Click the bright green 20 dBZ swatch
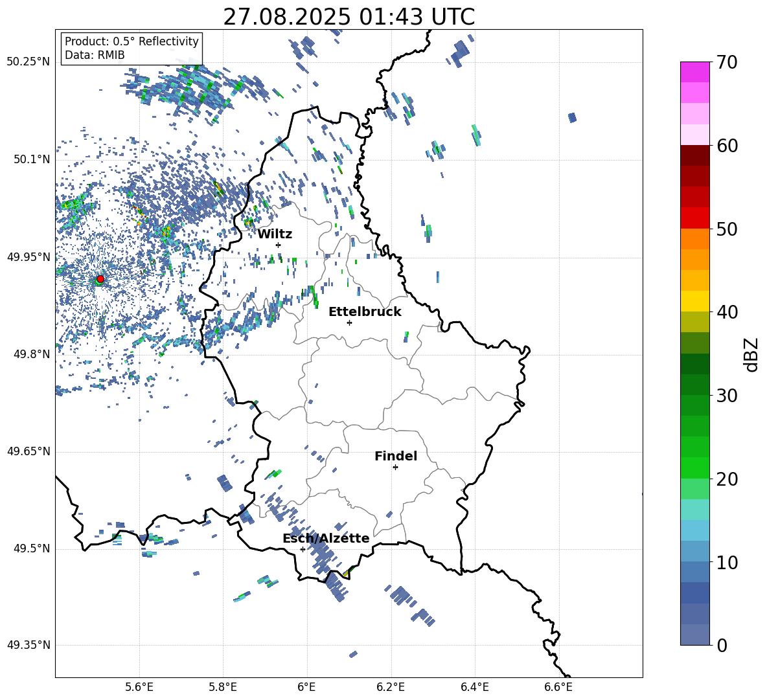Viewport: 767px width, 700px height. (x=694, y=468)
